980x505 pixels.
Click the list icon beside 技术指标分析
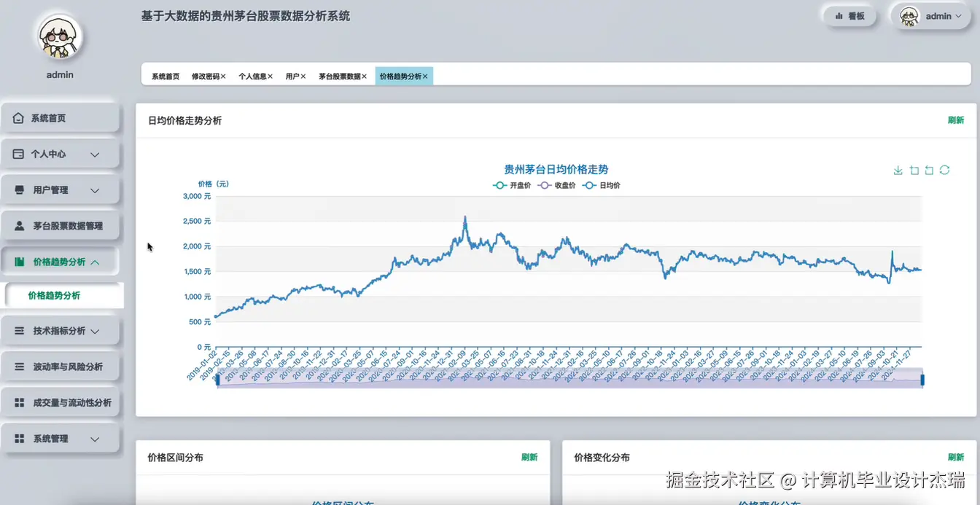point(20,331)
